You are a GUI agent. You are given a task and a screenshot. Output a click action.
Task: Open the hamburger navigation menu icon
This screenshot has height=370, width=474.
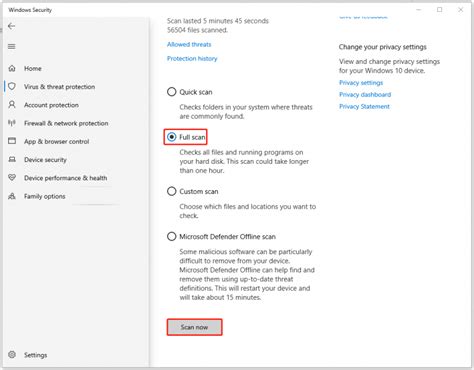point(12,46)
